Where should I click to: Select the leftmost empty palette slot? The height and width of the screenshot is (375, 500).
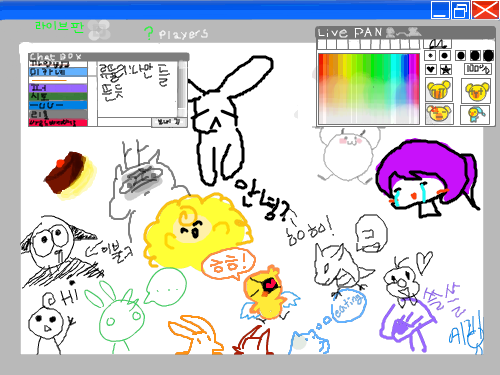(322, 44)
